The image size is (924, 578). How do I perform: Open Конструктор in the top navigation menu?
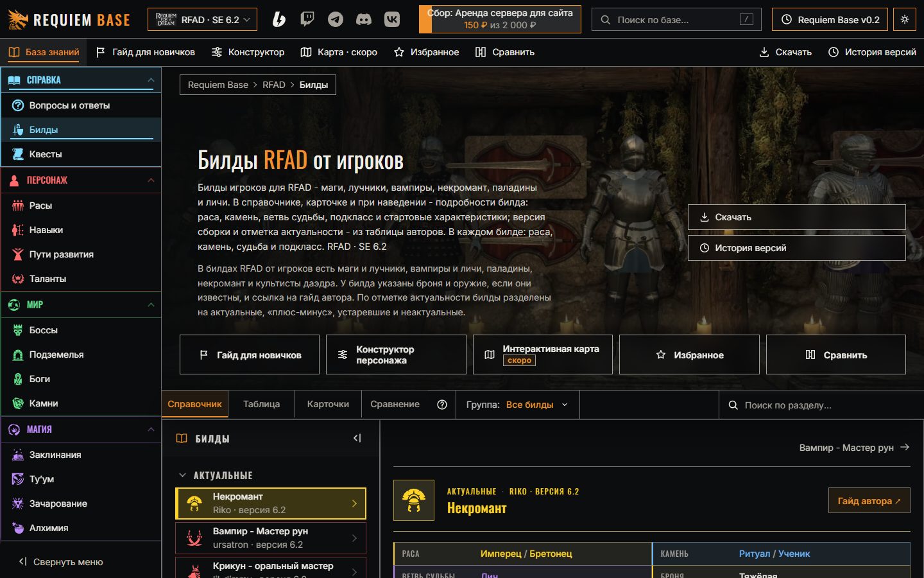pos(248,52)
